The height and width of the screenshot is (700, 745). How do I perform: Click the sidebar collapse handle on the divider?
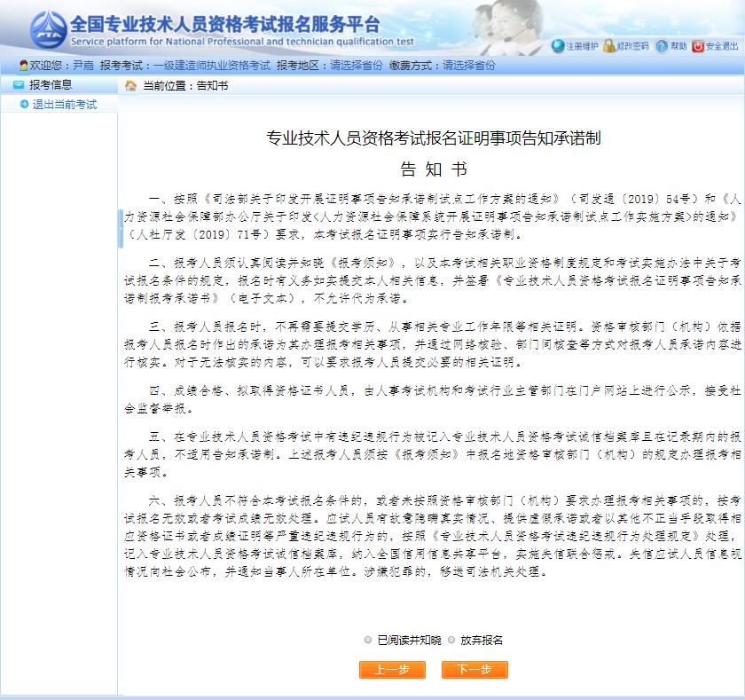[121, 228]
